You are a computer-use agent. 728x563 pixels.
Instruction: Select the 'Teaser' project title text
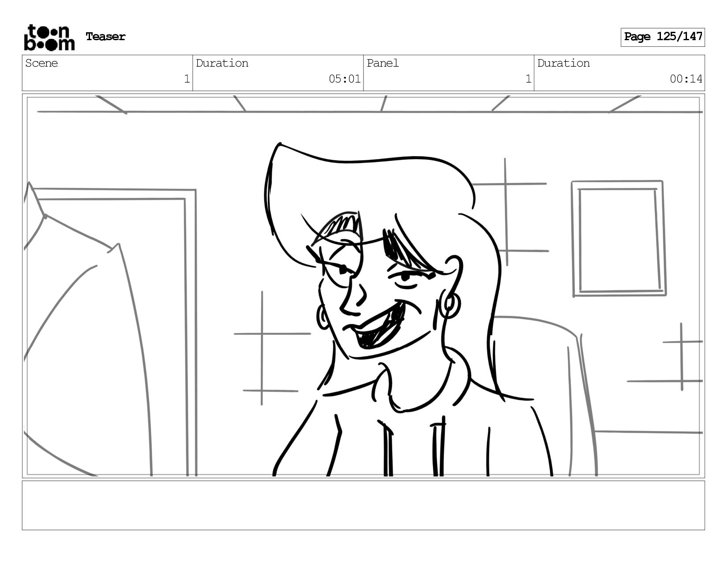pos(105,37)
